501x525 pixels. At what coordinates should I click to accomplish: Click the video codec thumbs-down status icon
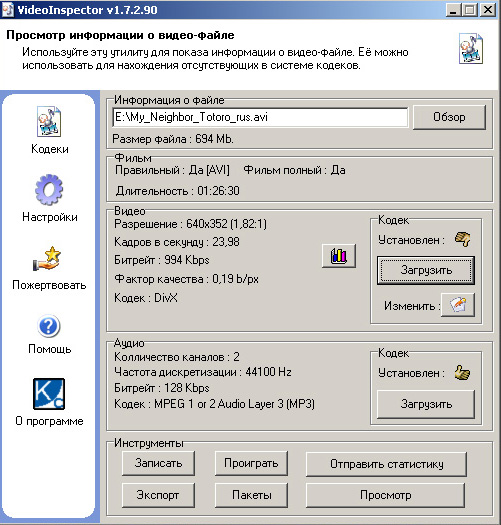pyautogui.click(x=463, y=239)
